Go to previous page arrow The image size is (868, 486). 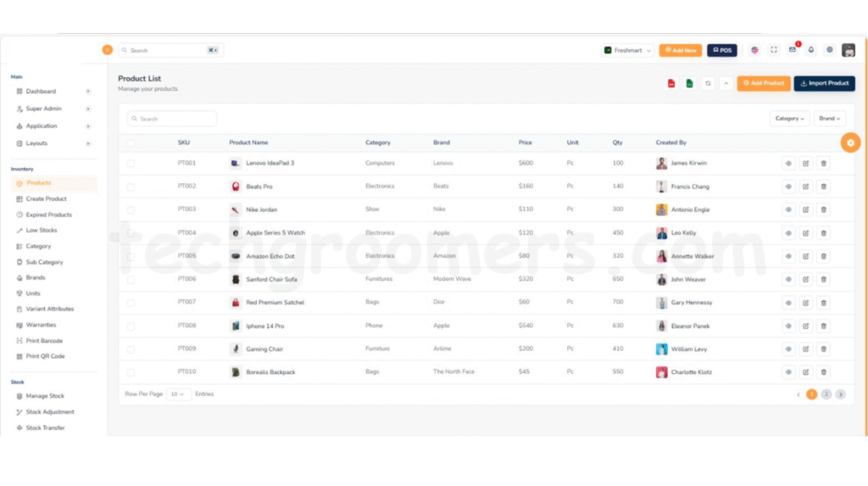click(x=798, y=394)
